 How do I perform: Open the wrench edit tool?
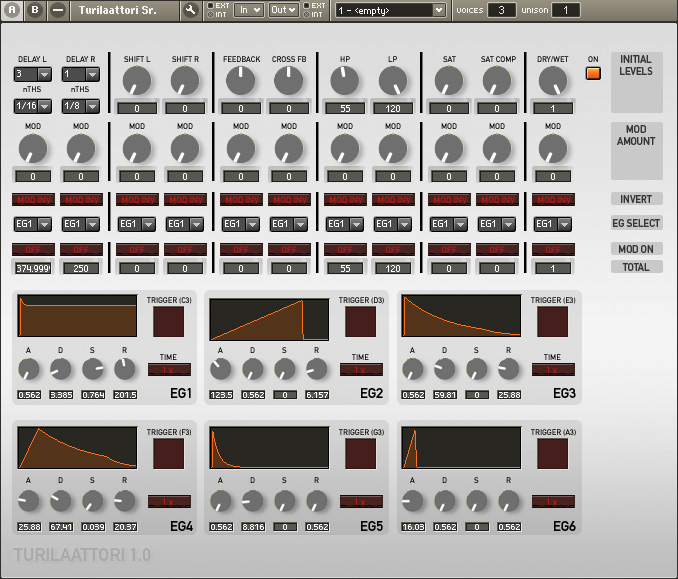[191, 10]
